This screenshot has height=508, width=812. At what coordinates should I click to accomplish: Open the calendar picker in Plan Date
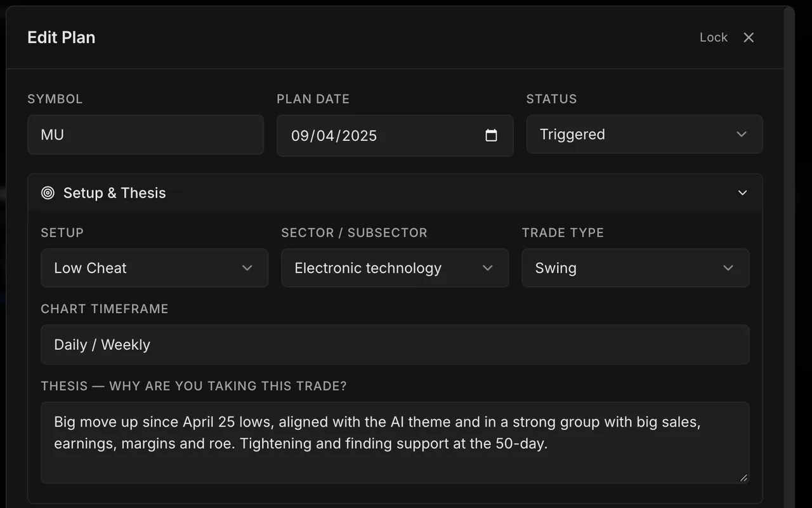click(491, 135)
